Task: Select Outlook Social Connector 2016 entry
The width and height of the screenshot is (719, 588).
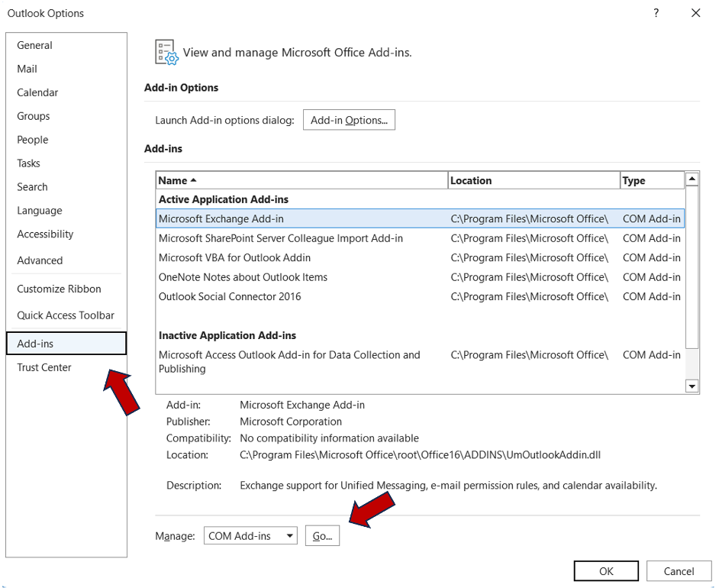Action: [x=230, y=296]
